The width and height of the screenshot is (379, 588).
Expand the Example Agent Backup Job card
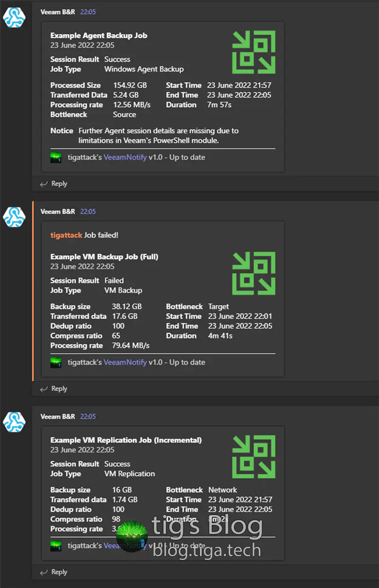click(x=99, y=35)
